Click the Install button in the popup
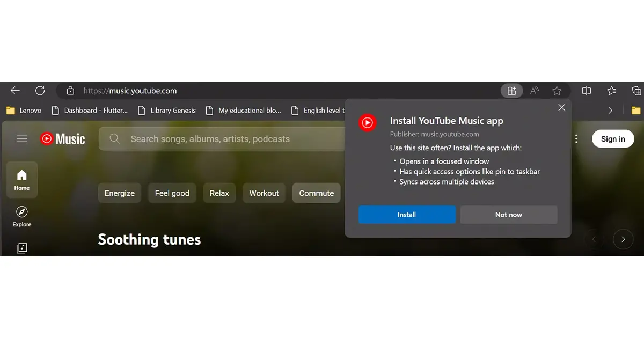Viewport: 644px width, 338px height. (407, 215)
